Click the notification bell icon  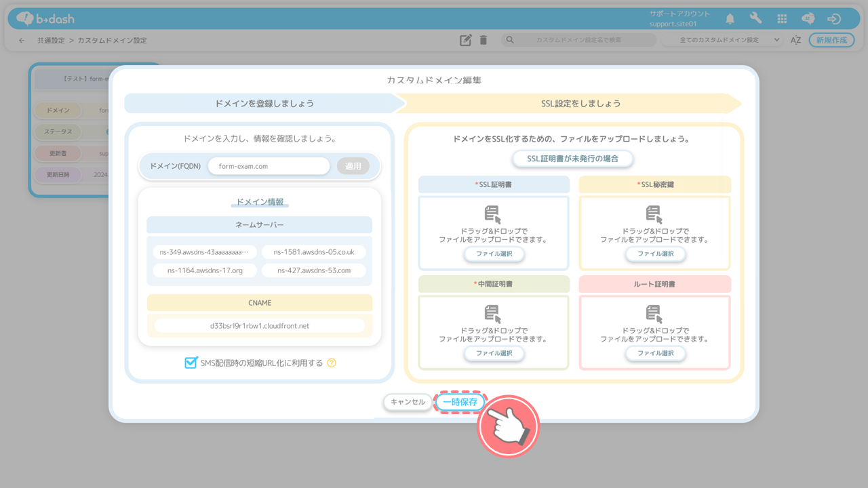click(730, 19)
